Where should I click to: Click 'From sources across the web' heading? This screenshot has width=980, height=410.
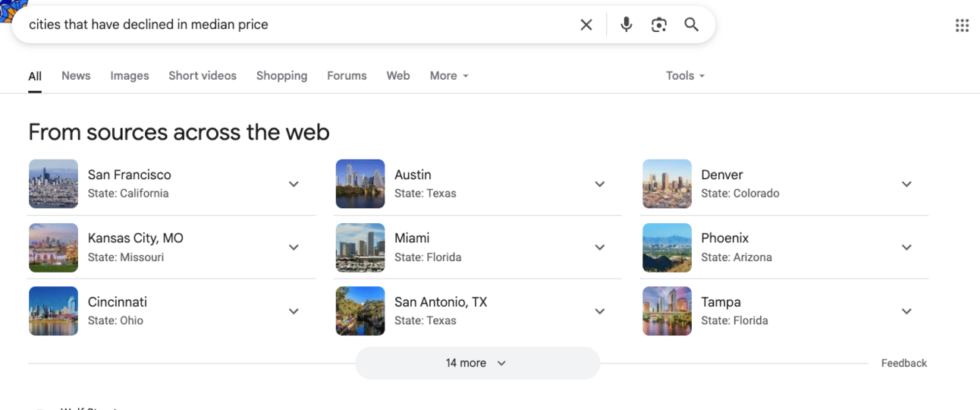click(x=179, y=133)
